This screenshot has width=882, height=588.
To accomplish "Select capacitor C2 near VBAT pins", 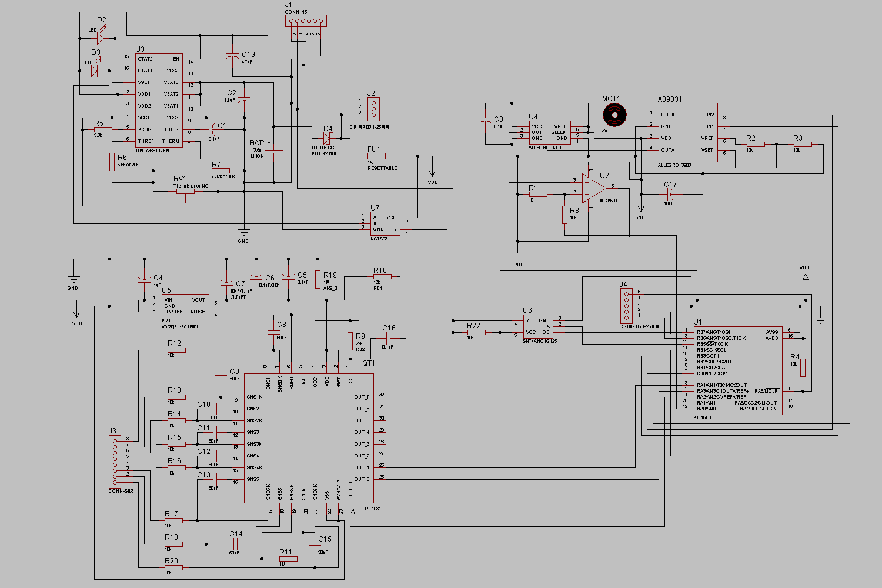I will pyautogui.click(x=244, y=100).
